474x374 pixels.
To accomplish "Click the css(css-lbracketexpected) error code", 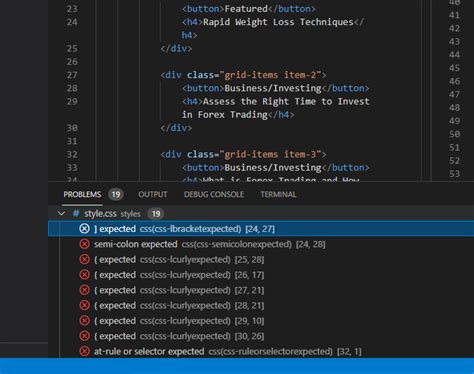I will click(x=190, y=229).
